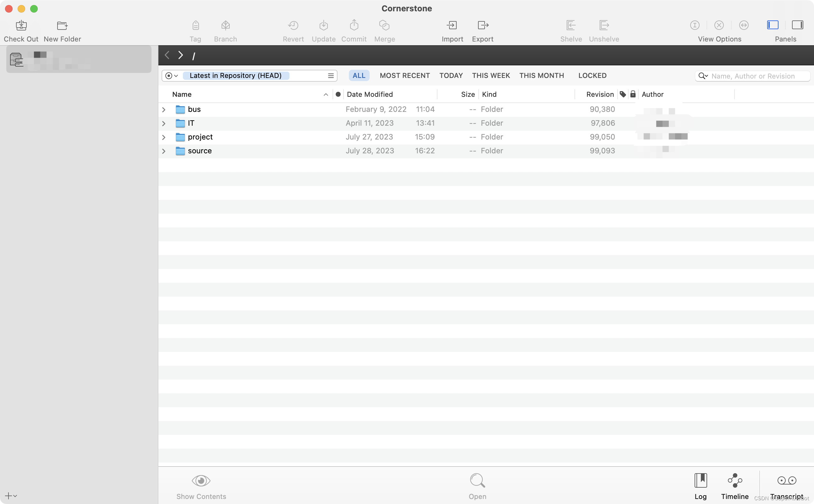814x504 pixels.
Task: Click the Commit toolbar icon
Action: tap(354, 25)
